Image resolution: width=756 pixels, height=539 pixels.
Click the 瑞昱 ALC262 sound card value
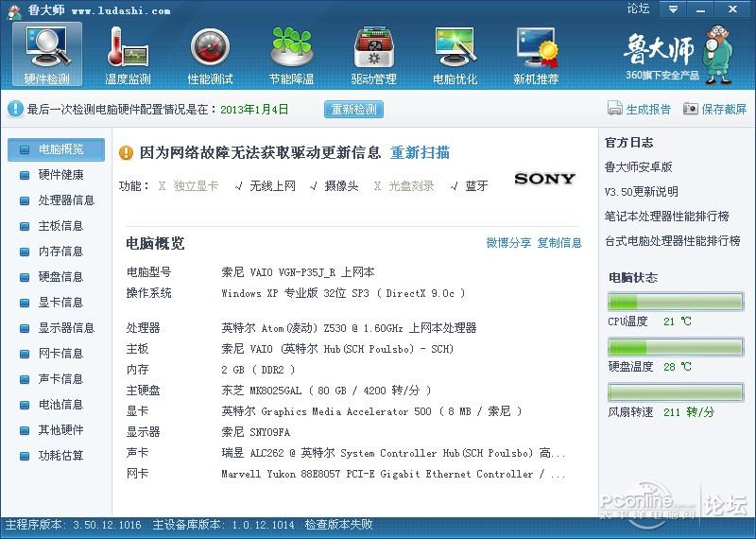393,453
